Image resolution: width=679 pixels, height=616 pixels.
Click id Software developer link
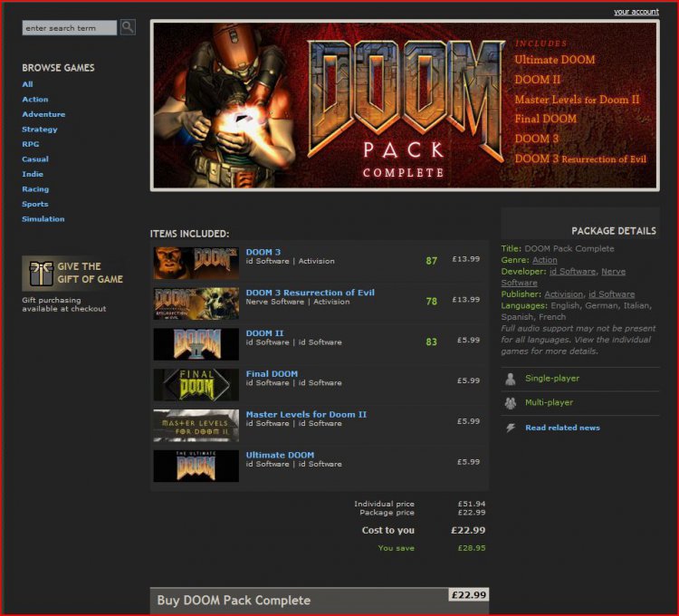[x=572, y=272]
